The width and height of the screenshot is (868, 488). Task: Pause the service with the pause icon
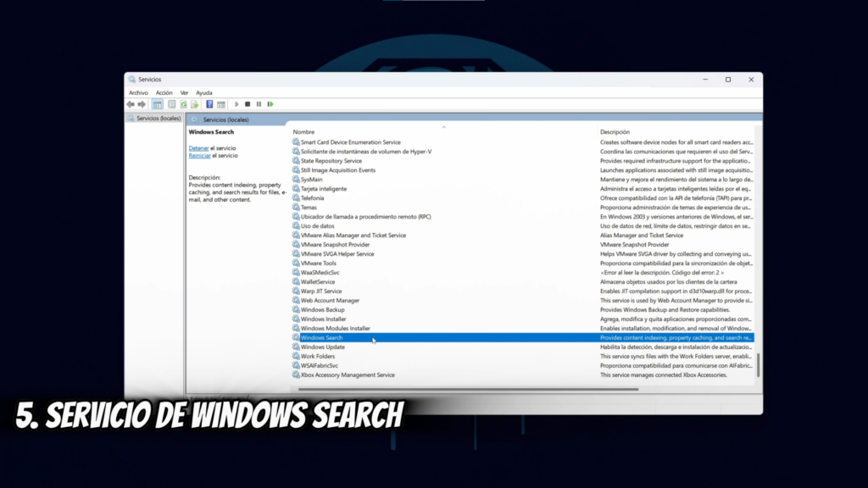pyautogui.click(x=259, y=103)
